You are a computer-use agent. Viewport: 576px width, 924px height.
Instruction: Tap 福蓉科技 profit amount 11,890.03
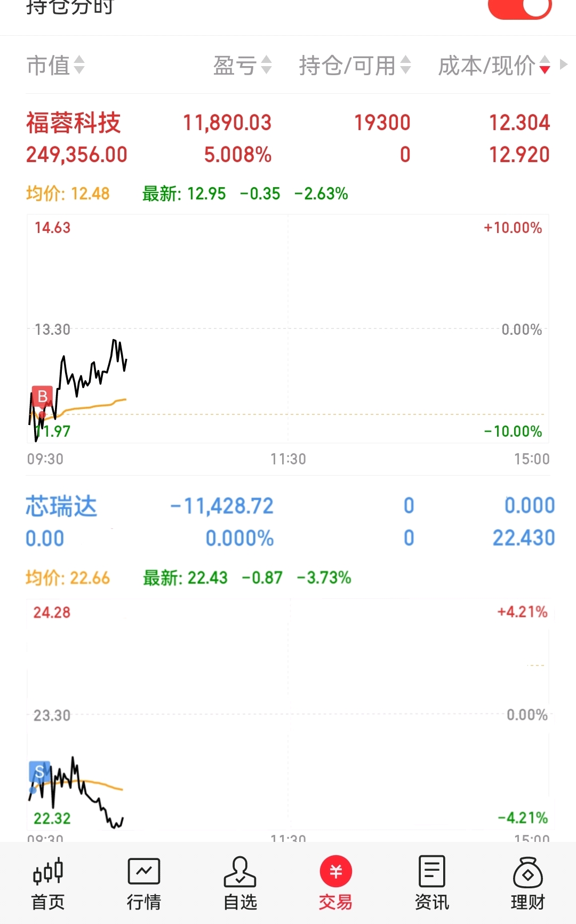point(227,123)
